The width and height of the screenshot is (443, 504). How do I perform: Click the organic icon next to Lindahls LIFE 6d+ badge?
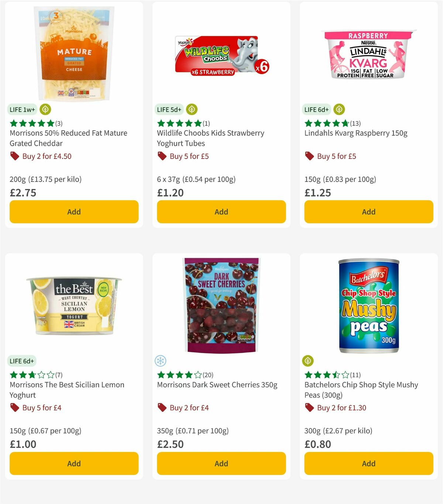pos(339,109)
